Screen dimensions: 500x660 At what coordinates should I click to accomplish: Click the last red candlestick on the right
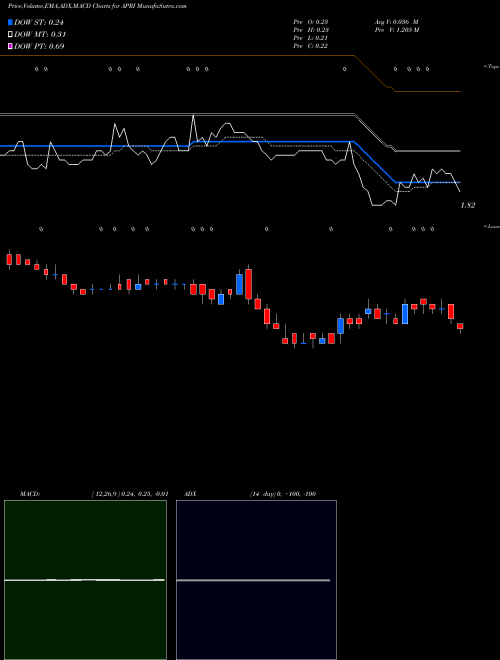[x=460, y=326]
